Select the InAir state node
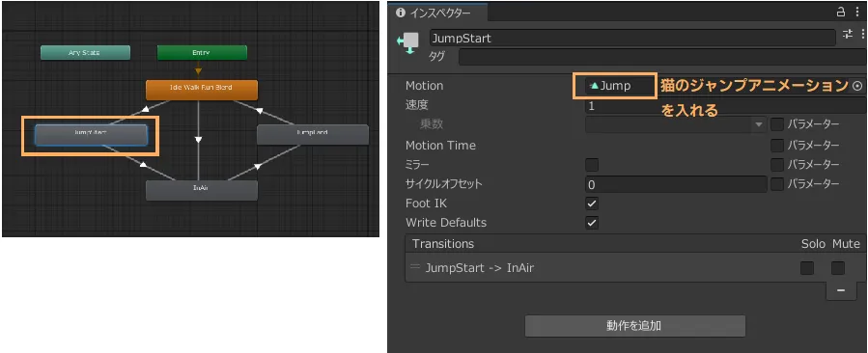This screenshot has width=868, height=353. tap(202, 190)
